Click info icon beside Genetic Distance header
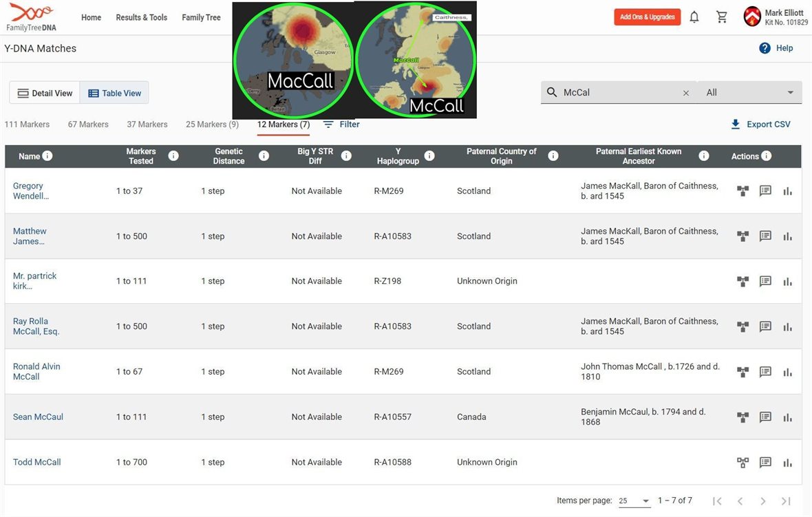The width and height of the screenshot is (812, 517). pos(264,156)
